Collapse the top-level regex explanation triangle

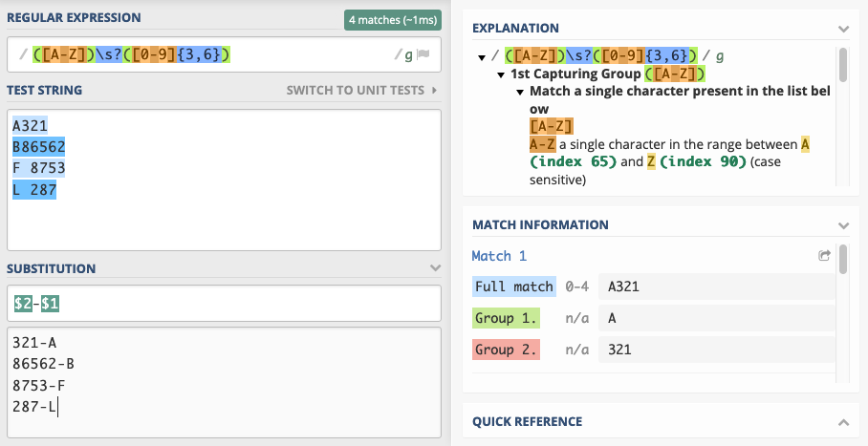(x=482, y=57)
